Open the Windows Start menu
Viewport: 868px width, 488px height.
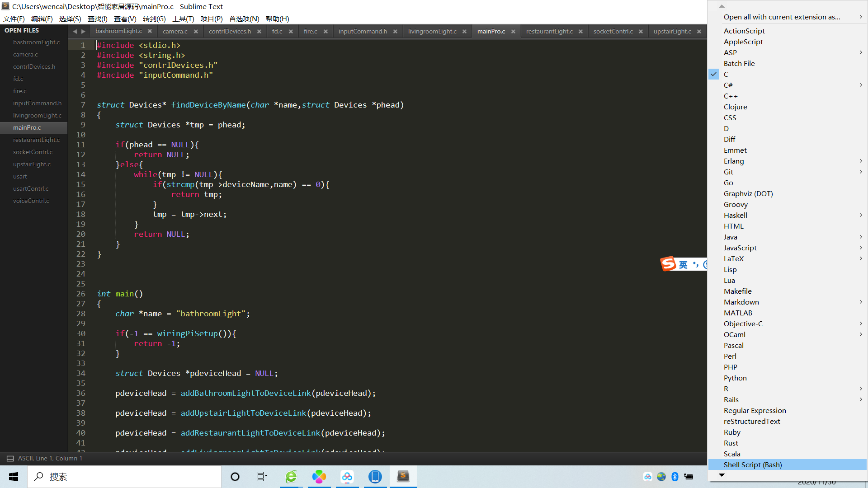tap(14, 477)
